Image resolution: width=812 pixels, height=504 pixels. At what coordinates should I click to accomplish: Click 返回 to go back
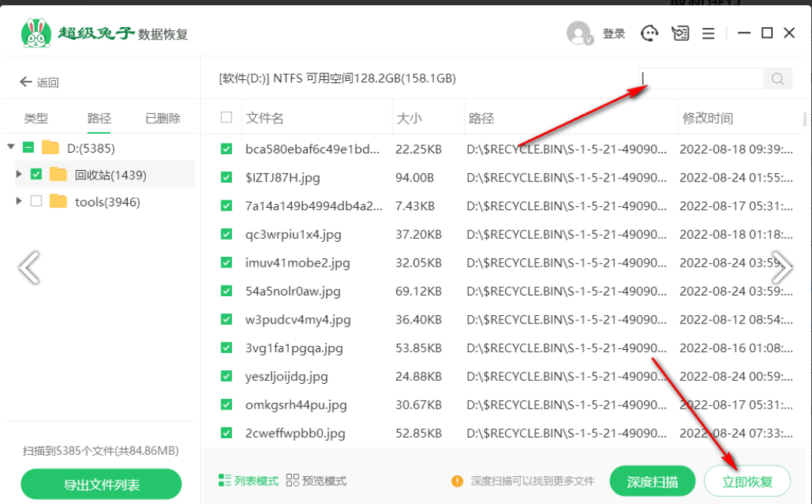point(48,82)
